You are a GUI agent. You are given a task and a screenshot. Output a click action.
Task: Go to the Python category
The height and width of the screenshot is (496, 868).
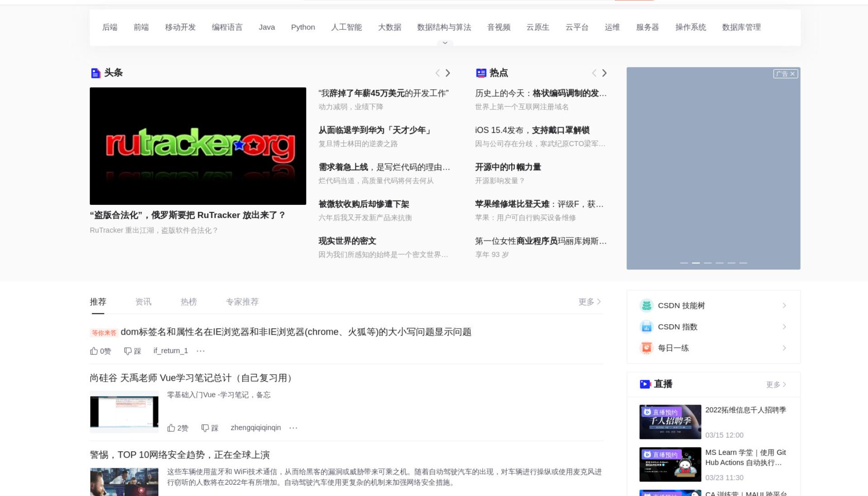point(303,27)
